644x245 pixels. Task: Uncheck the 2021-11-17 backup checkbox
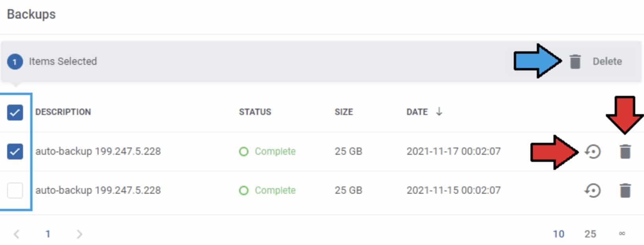tap(15, 152)
